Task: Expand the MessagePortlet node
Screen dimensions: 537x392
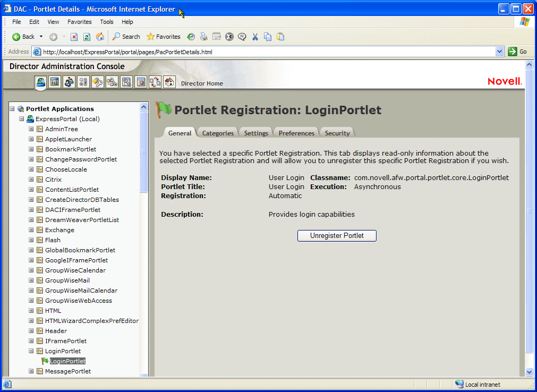Action: (31, 371)
